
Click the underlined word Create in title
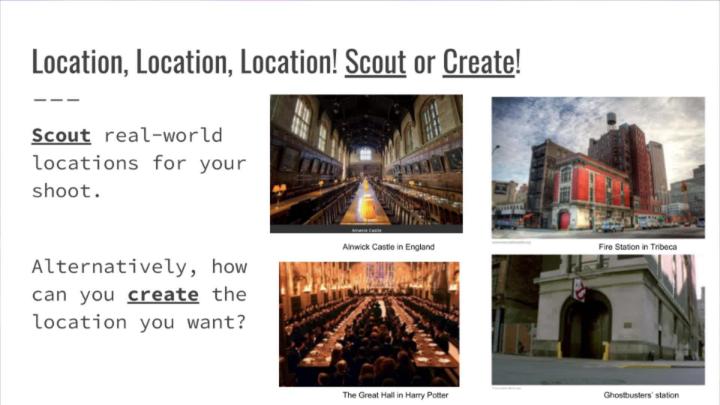point(479,62)
